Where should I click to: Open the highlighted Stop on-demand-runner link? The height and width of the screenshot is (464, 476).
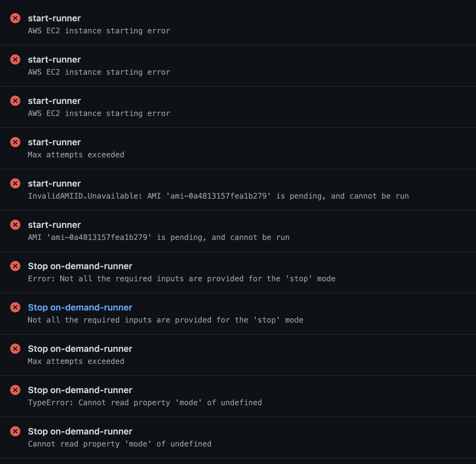pos(80,307)
